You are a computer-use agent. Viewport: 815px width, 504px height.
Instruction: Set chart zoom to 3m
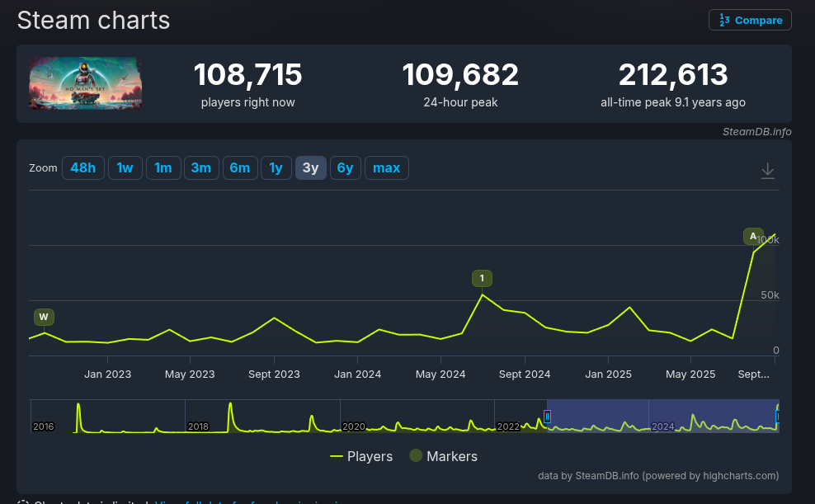click(x=201, y=167)
